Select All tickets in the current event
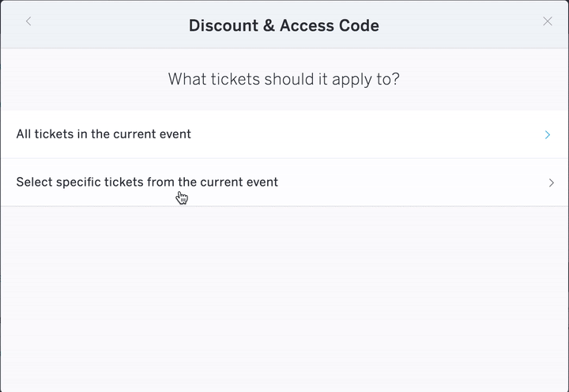 point(284,134)
